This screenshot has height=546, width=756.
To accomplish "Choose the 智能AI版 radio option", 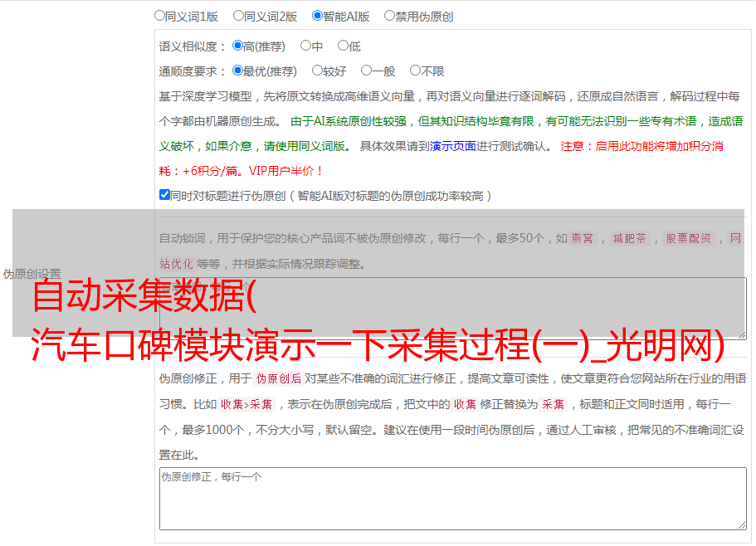I will (x=317, y=16).
